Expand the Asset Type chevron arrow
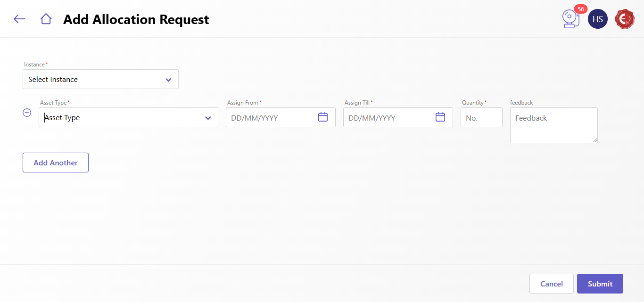The image size is (644, 302). pos(208,118)
